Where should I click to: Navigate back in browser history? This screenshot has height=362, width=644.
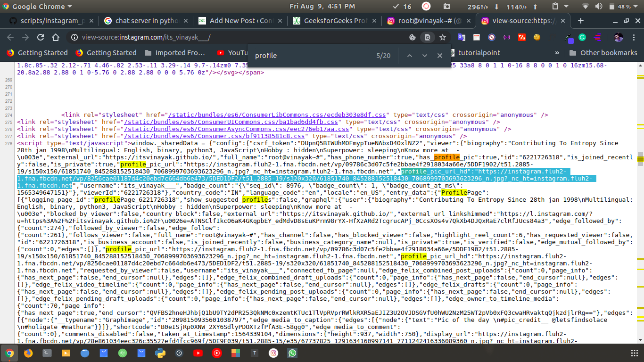click(x=10, y=37)
